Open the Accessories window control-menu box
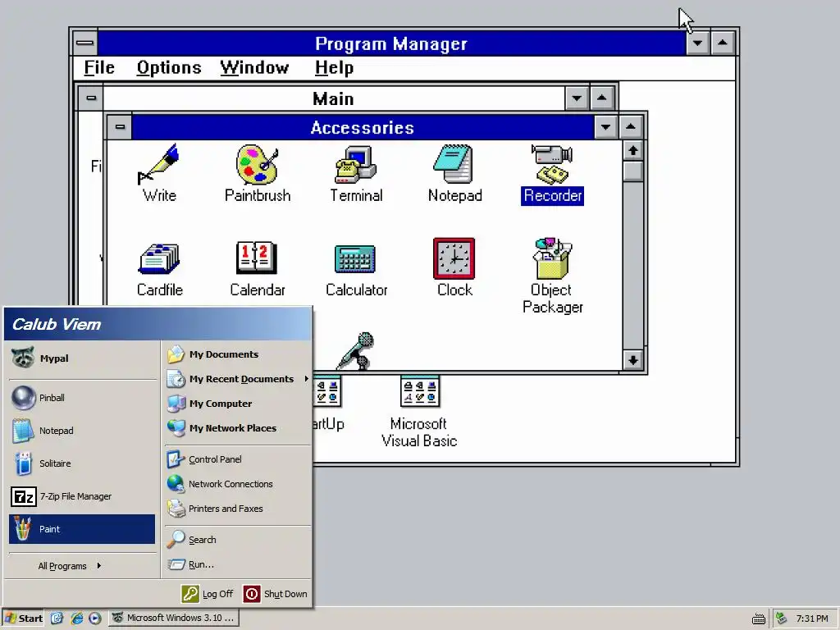 point(120,127)
